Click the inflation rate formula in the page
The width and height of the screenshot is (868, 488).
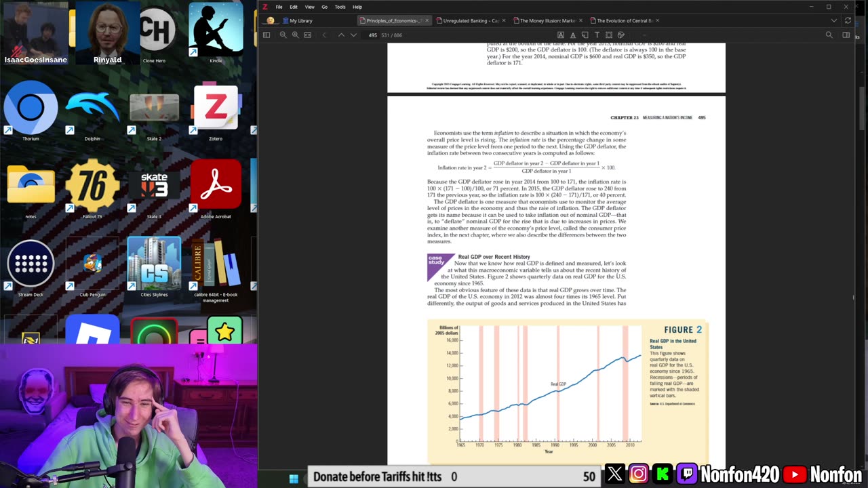pos(526,167)
